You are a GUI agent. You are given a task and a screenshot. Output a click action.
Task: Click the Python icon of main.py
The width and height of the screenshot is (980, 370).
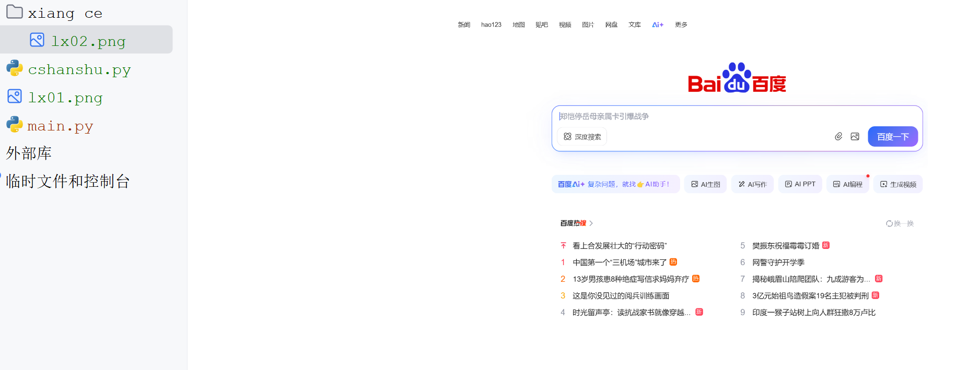14,124
